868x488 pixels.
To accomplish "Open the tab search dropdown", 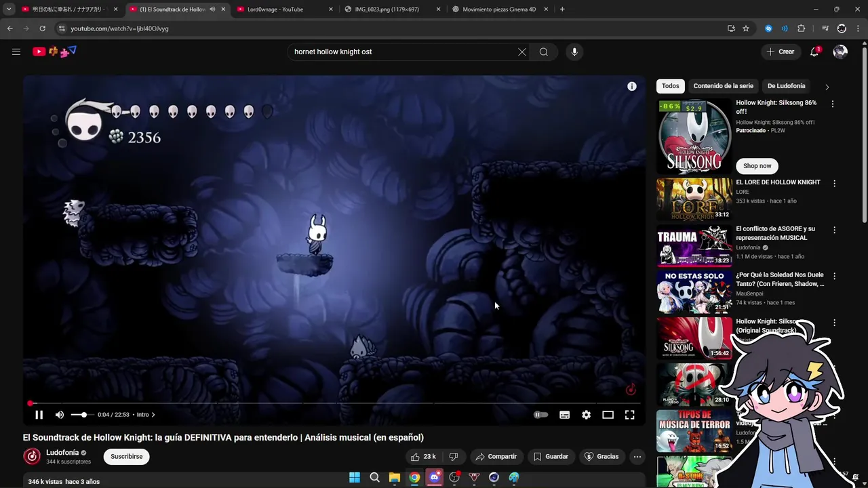I will (9, 9).
